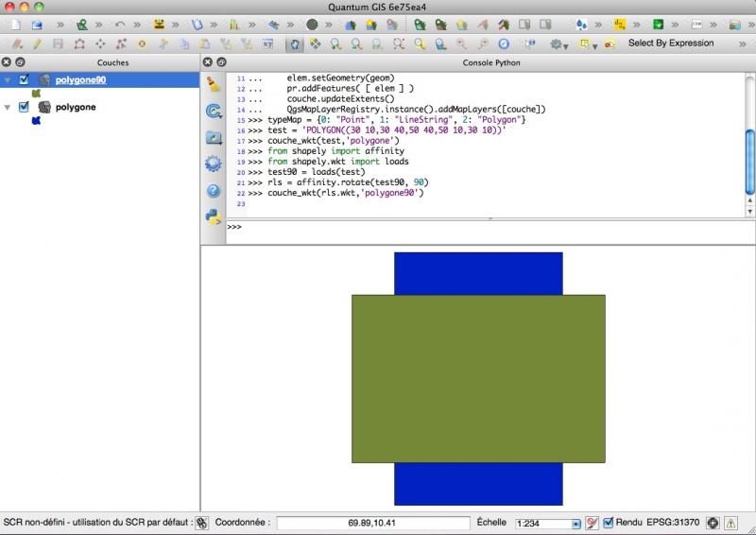Screen dimensions: 756x535
Task: Click the olive green polygone90 symbol swatch
Action: pos(36,94)
